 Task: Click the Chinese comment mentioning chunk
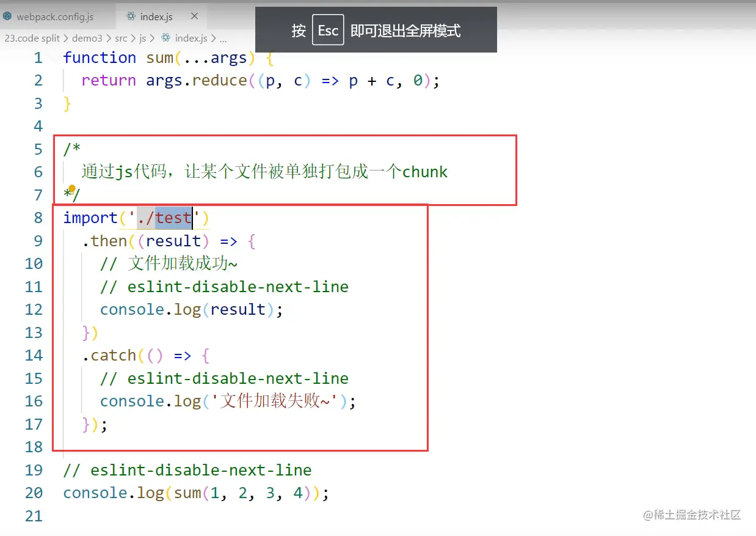coord(264,172)
